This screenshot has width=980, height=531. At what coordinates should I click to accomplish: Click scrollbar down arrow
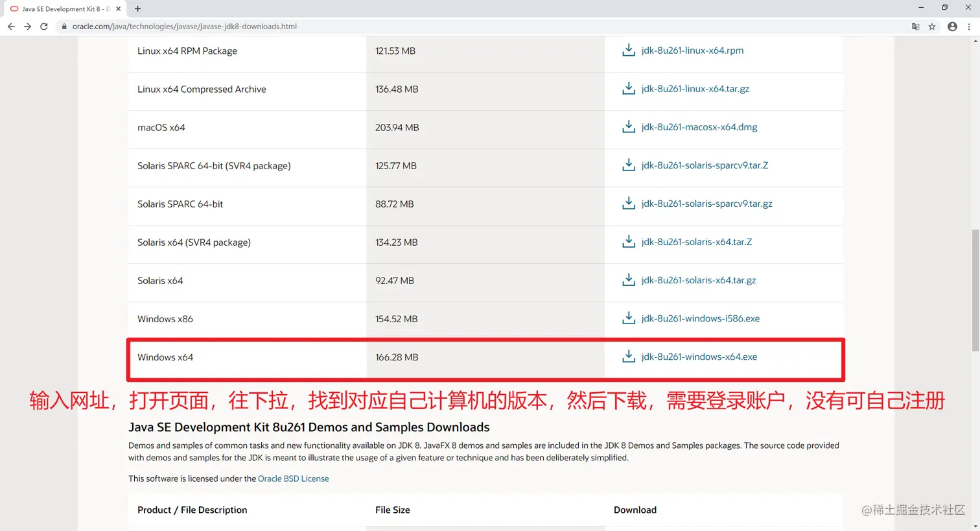tap(975, 526)
